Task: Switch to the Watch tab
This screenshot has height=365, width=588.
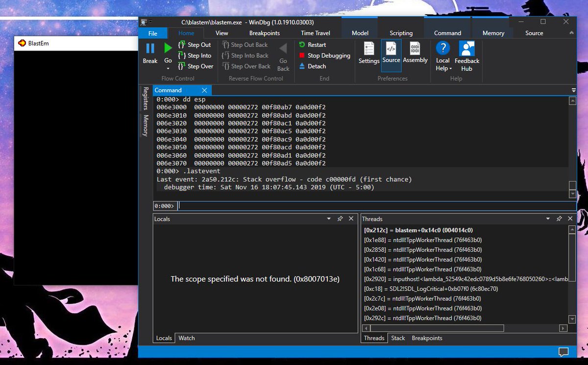Action: (186, 338)
